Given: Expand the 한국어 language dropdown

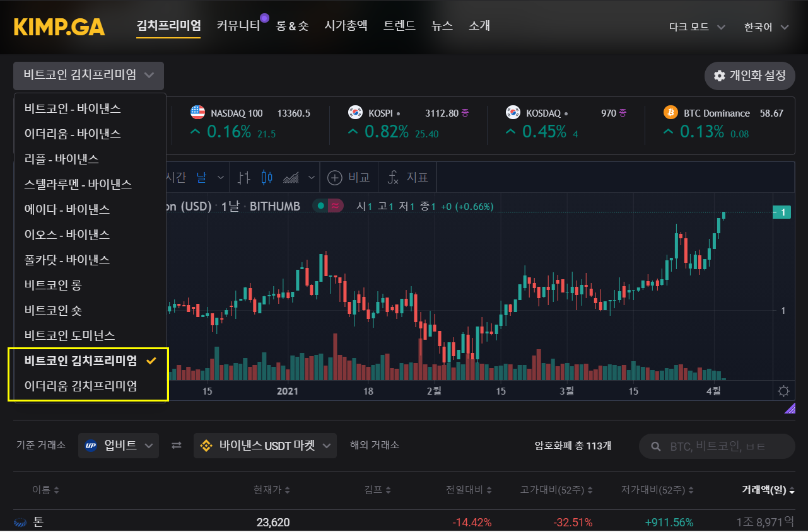Looking at the screenshot, I should pos(766,27).
